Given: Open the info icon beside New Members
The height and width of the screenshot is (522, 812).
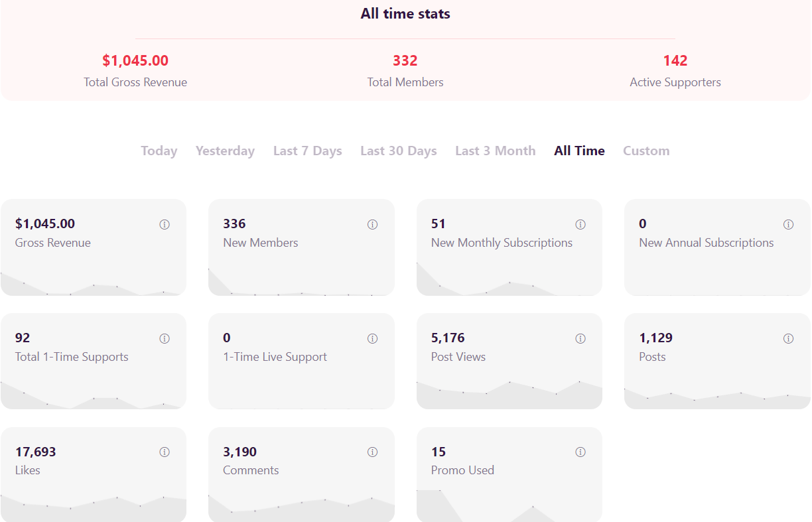Looking at the screenshot, I should click(x=373, y=225).
